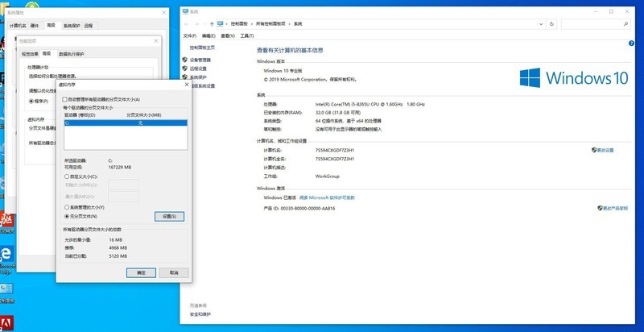This screenshot has width=644, height=332.
Task: Click WorkGroup value text
Action: [x=327, y=176]
